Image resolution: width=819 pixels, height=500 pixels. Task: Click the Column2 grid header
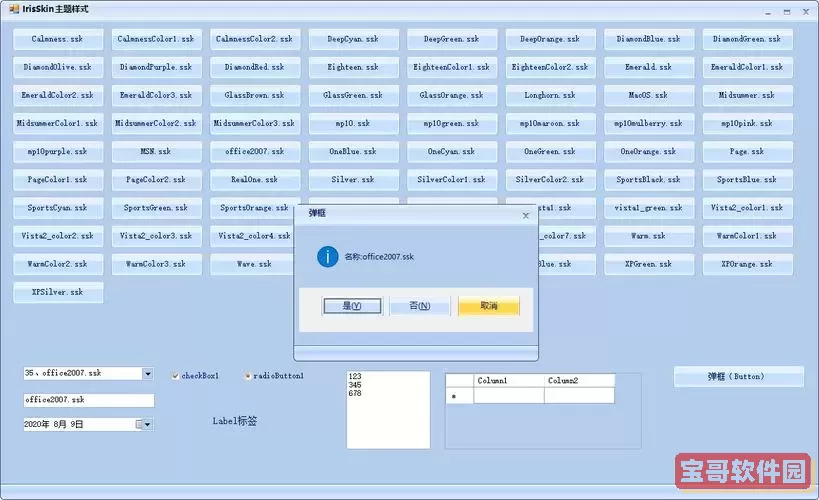(x=579, y=380)
